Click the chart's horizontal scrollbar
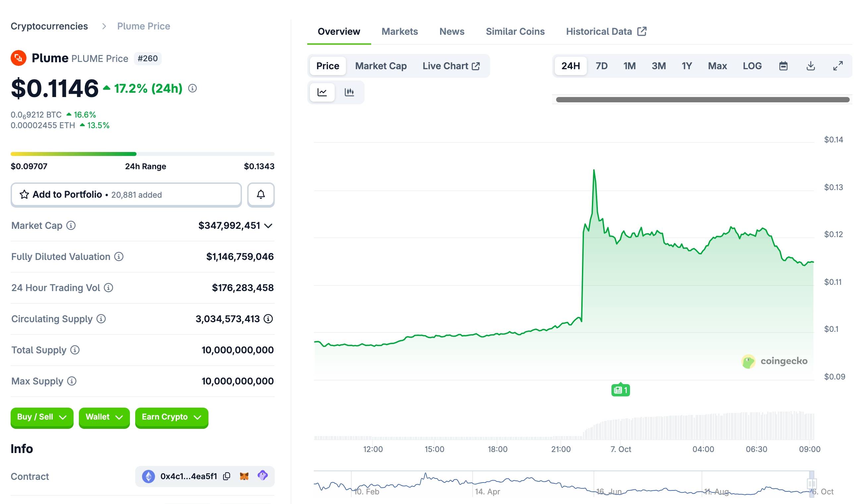The image size is (861, 504). click(703, 100)
